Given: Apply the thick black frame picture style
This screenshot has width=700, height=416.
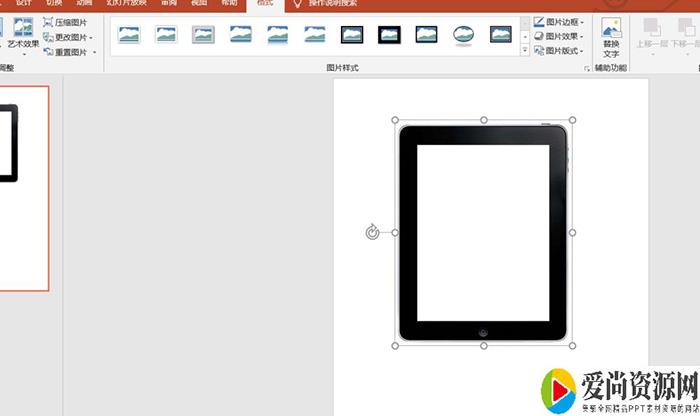Looking at the screenshot, I should 389,35.
